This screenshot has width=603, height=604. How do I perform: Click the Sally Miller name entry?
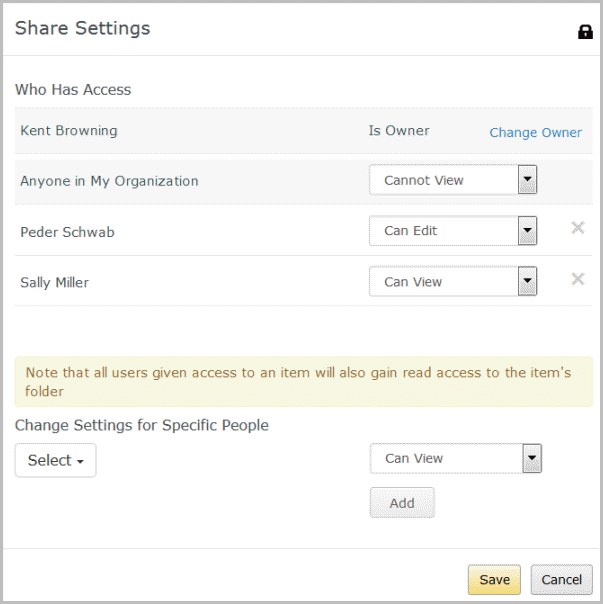(x=54, y=283)
